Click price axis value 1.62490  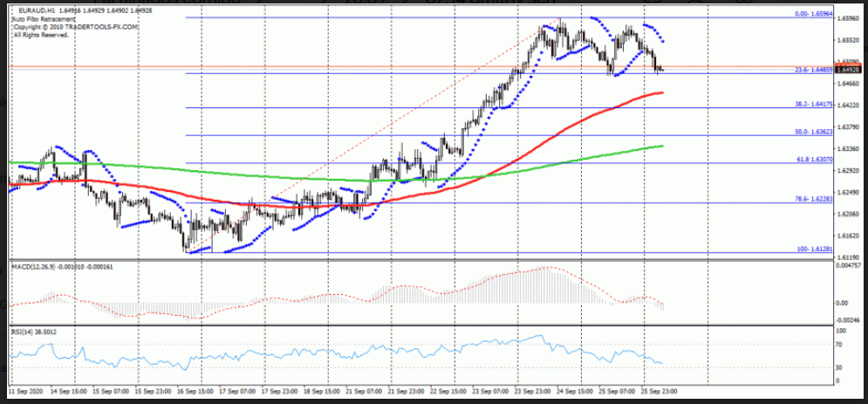pyautogui.click(x=848, y=192)
